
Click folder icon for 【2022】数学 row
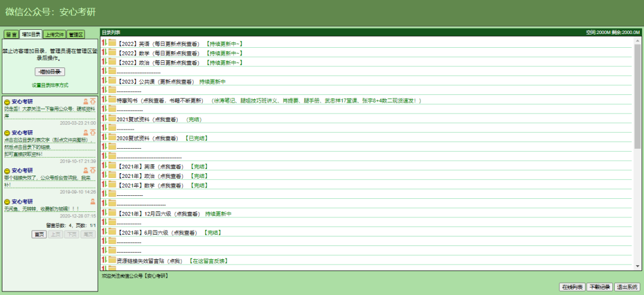[x=112, y=53]
